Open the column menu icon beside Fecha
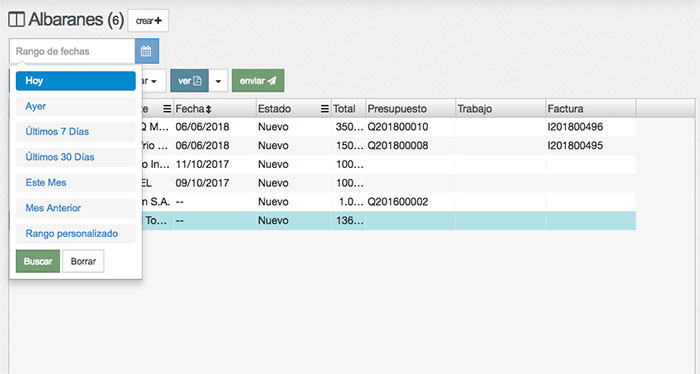The width and height of the screenshot is (700, 374). tap(167, 108)
